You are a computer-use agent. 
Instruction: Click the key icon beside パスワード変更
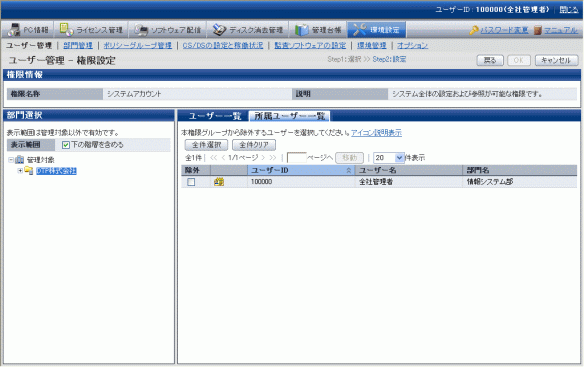[474, 30]
